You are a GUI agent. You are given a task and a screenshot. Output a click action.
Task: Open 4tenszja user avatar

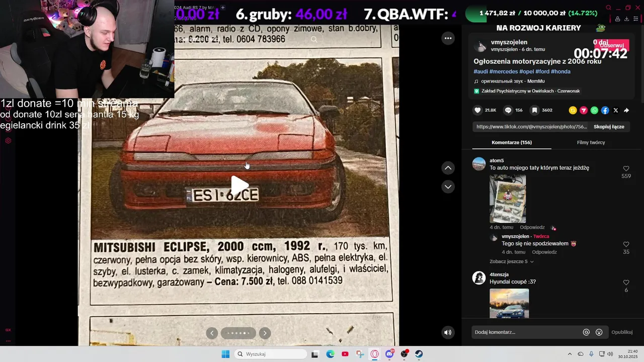click(x=479, y=278)
